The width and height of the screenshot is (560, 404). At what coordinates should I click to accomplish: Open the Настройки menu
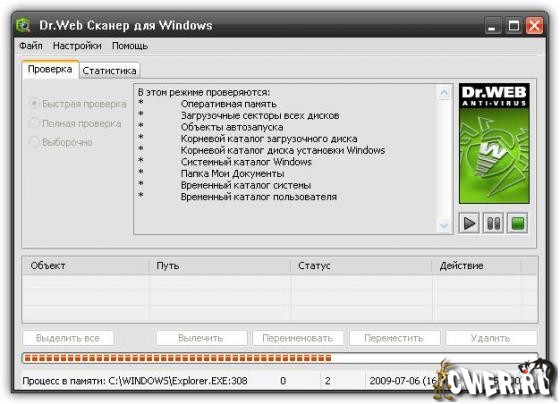77,46
